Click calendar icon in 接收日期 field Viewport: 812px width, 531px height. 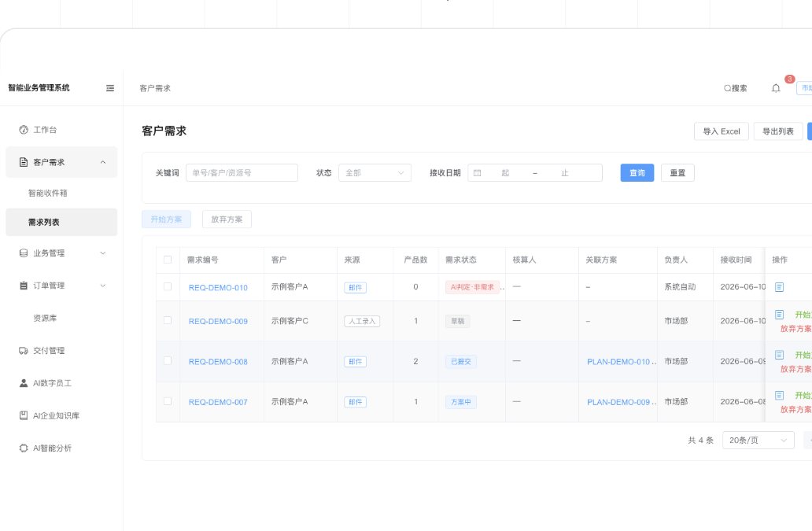tap(478, 173)
